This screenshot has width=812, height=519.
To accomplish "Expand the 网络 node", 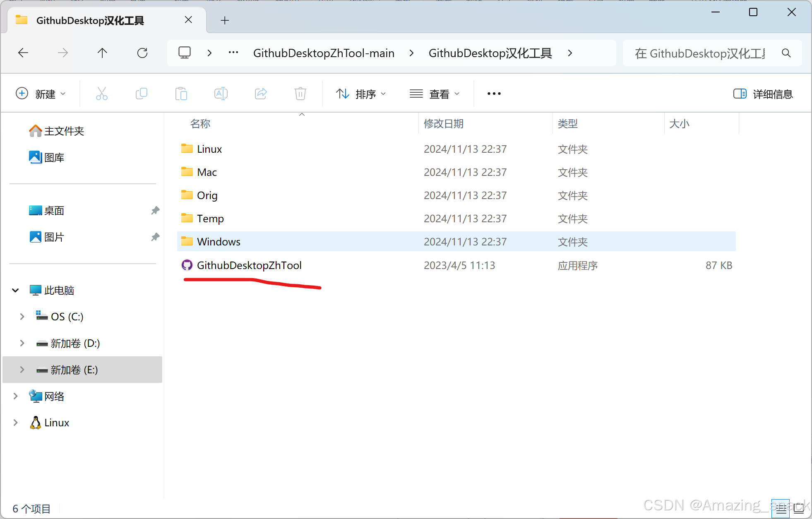I will (15, 396).
